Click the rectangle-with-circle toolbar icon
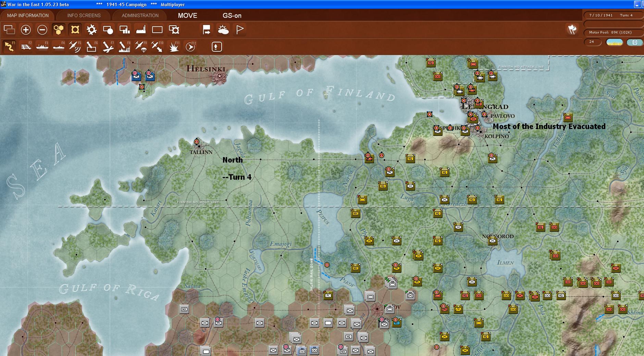644x356 pixels. click(x=108, y=30)
